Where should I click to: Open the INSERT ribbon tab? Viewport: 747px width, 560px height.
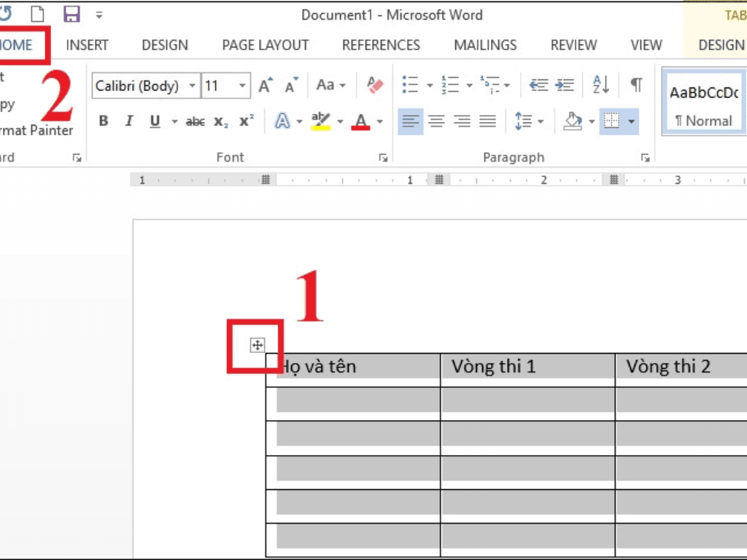87,44
